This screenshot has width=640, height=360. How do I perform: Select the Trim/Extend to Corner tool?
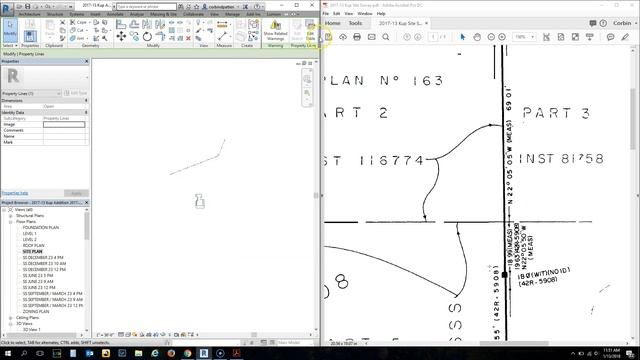160,37
